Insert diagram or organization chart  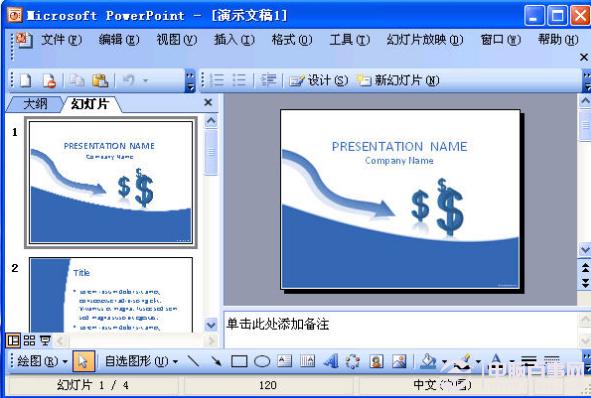coord(353,361)
